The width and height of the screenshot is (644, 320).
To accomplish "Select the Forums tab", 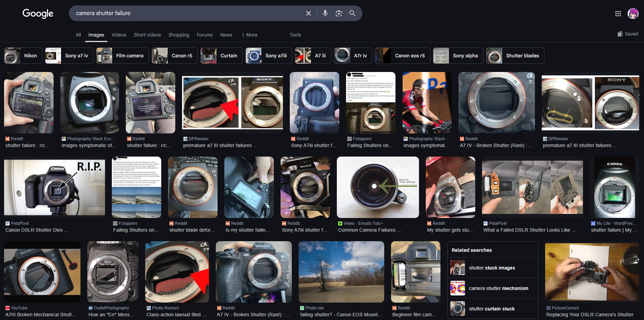I will (x=205, y=35).
